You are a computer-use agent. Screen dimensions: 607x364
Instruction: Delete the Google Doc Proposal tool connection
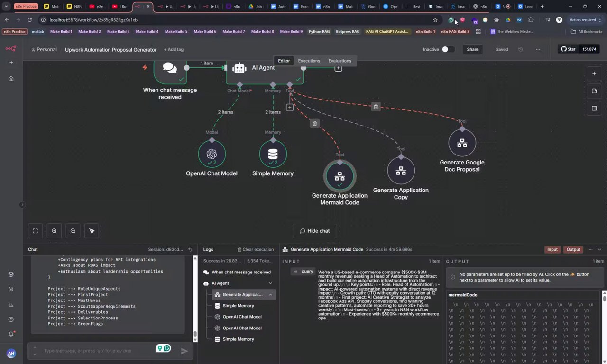(x=376, y=107)
